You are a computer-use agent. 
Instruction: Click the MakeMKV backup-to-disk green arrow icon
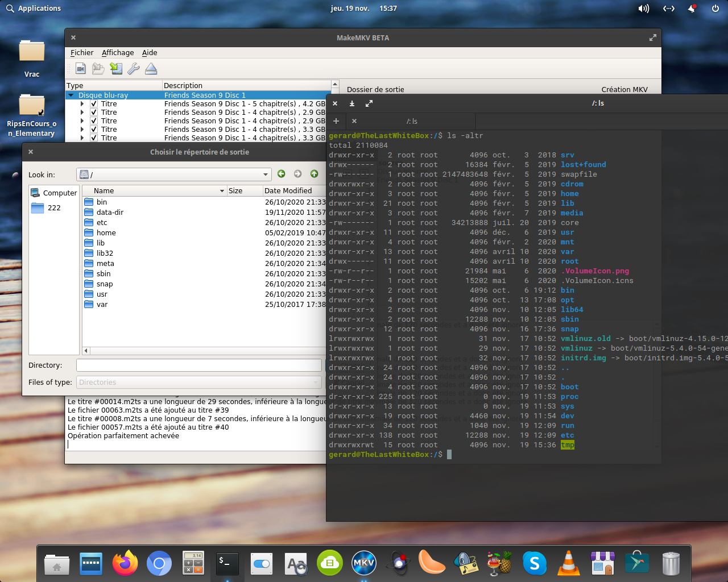[x=116, y=69]
